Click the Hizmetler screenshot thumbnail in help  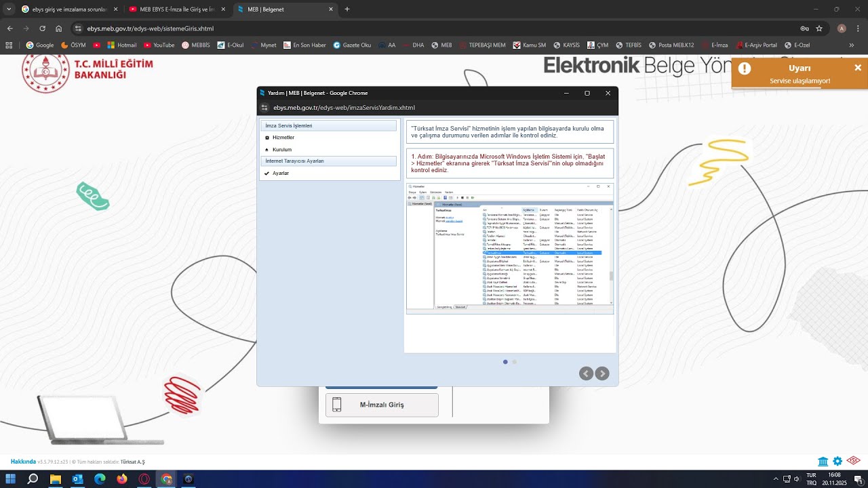click(x=510, y=248)
